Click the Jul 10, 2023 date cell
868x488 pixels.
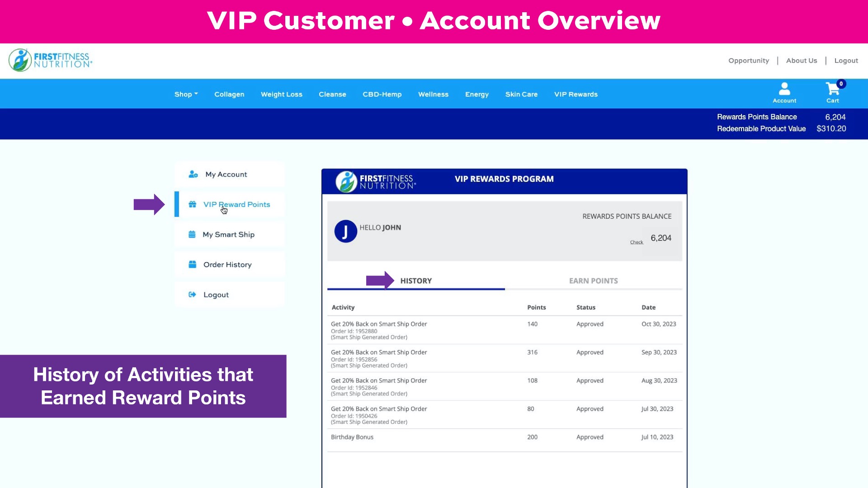(657, 437)
